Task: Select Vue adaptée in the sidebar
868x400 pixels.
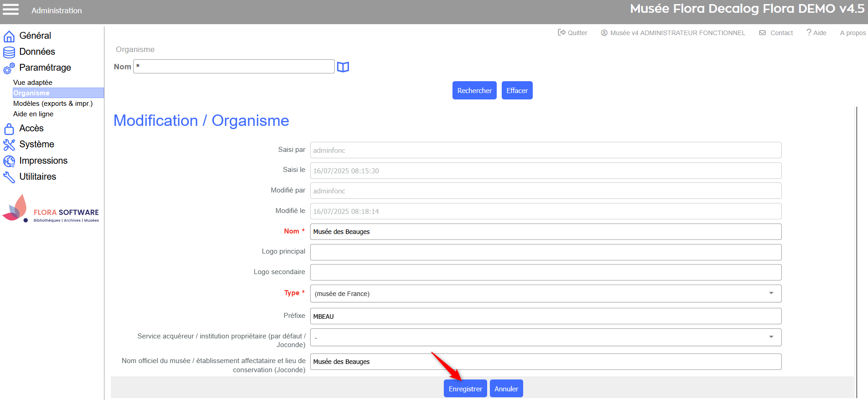Action: pyautogui.click(x=33, y=83)
